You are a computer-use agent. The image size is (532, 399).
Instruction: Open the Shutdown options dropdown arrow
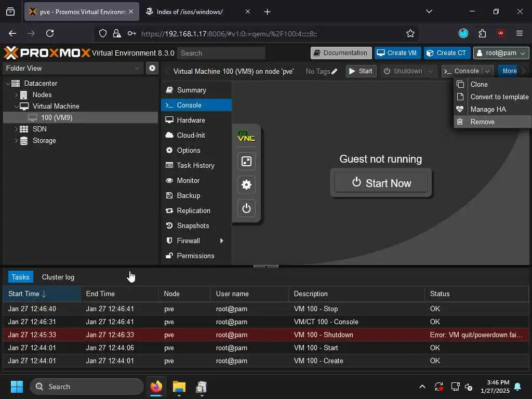point(431,71)
